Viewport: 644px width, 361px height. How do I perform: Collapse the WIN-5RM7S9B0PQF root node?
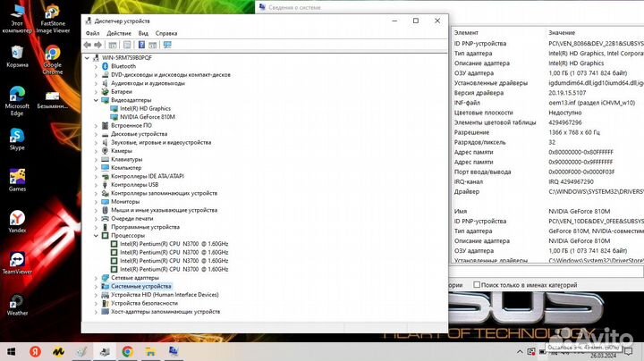[x=87, y=58]
